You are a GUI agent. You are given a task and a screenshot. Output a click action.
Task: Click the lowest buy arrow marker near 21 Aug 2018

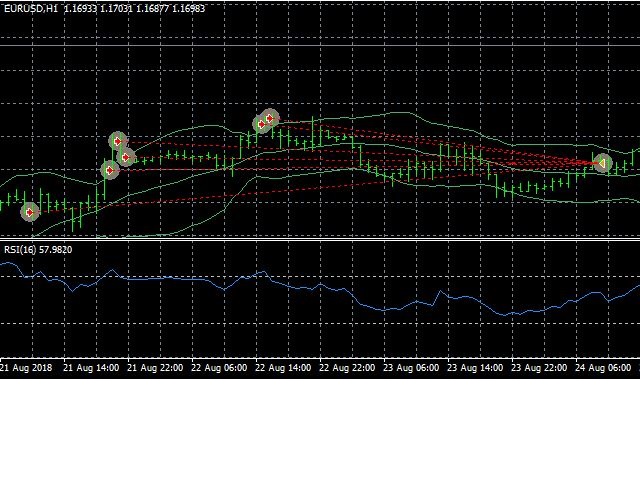(30, 212)
